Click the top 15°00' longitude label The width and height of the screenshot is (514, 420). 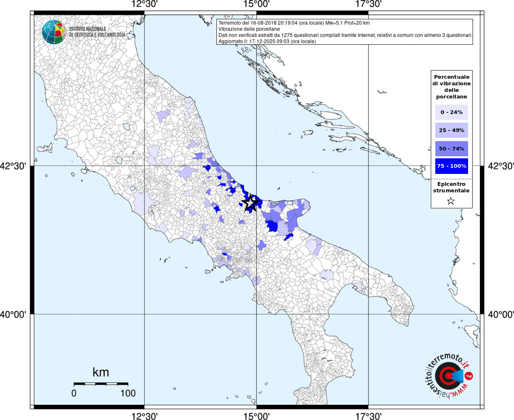[x=257, y=4]
